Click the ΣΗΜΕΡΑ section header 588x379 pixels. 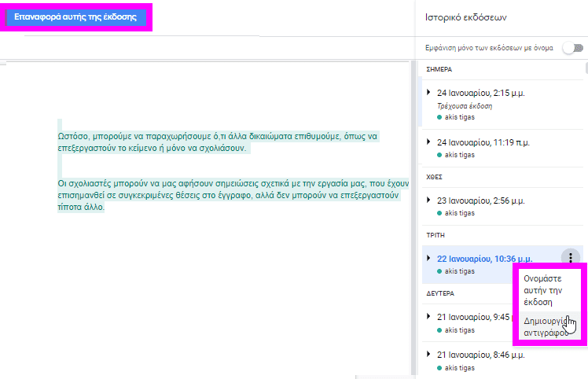coord(439,69)
